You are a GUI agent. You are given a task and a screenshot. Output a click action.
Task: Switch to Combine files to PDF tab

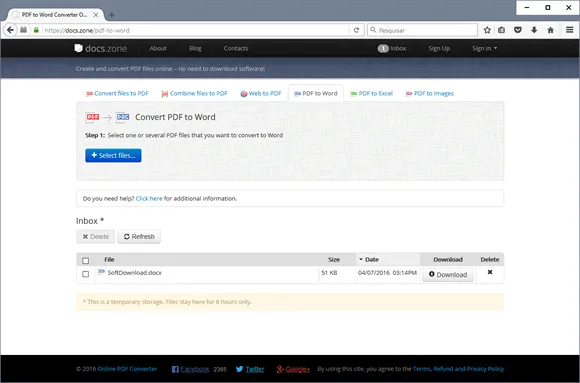point(195,94)
